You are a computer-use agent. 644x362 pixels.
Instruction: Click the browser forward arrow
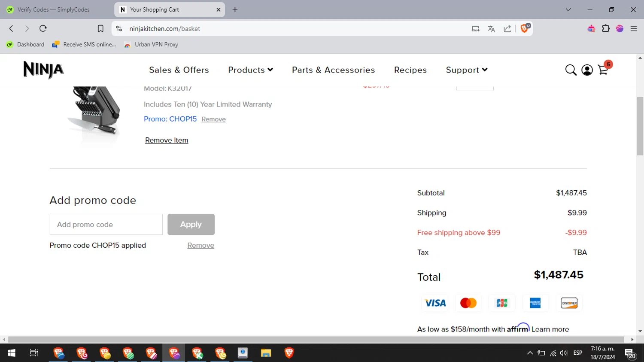[27, 29]
